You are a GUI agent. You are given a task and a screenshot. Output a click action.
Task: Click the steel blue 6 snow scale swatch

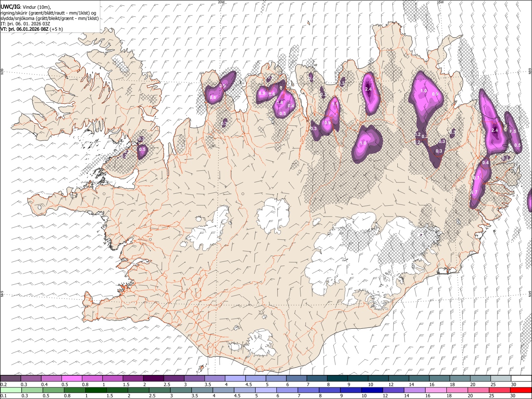tap(296, 378)
